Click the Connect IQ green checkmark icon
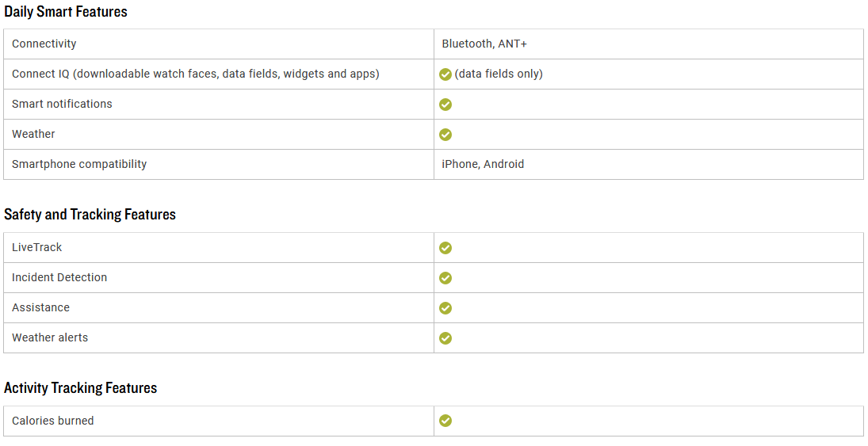Screen dimensions: 868x446 445,74
